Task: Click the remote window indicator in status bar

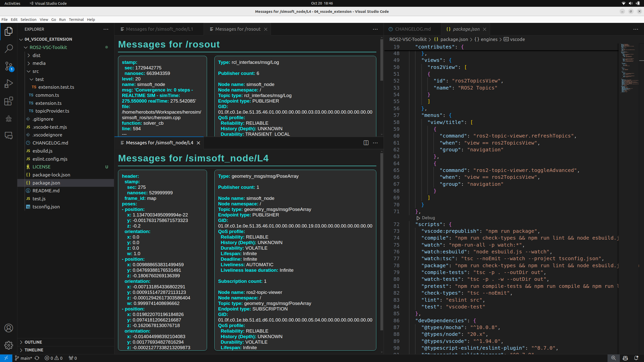Action: point(6,358)
